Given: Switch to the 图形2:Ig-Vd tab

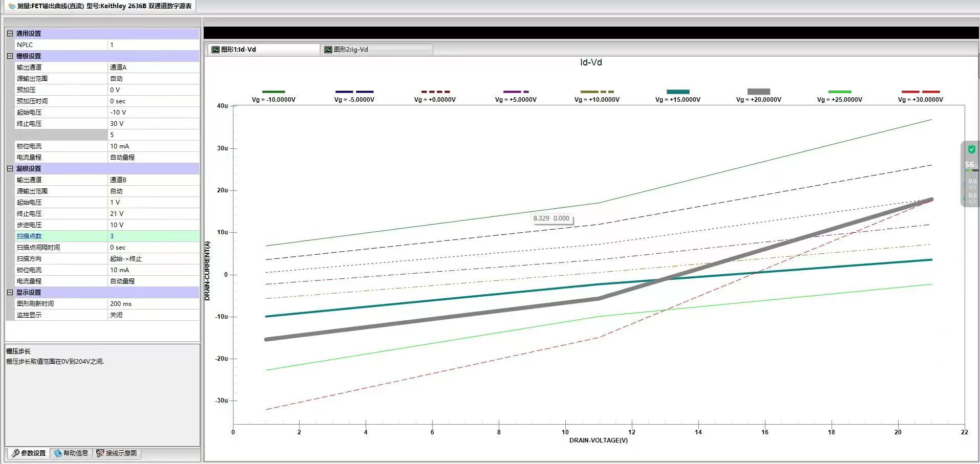Looking at the screenshot, I should pos(351,50).
